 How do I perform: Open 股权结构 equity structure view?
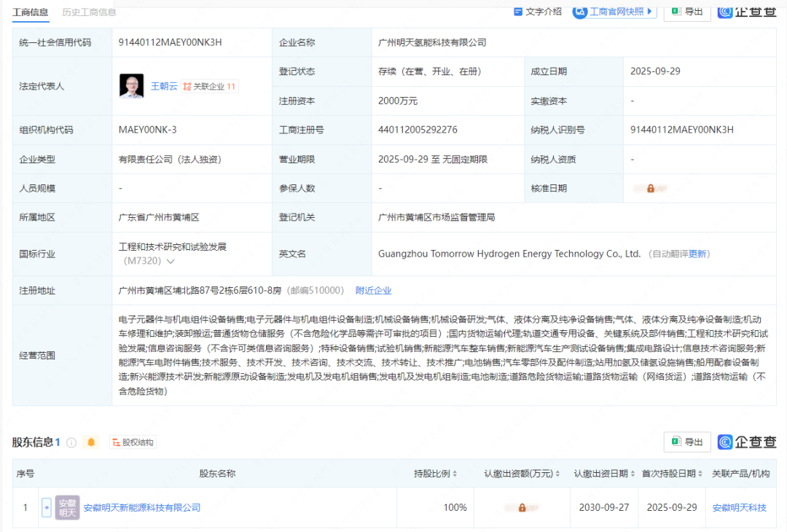(x=133, y=442)
